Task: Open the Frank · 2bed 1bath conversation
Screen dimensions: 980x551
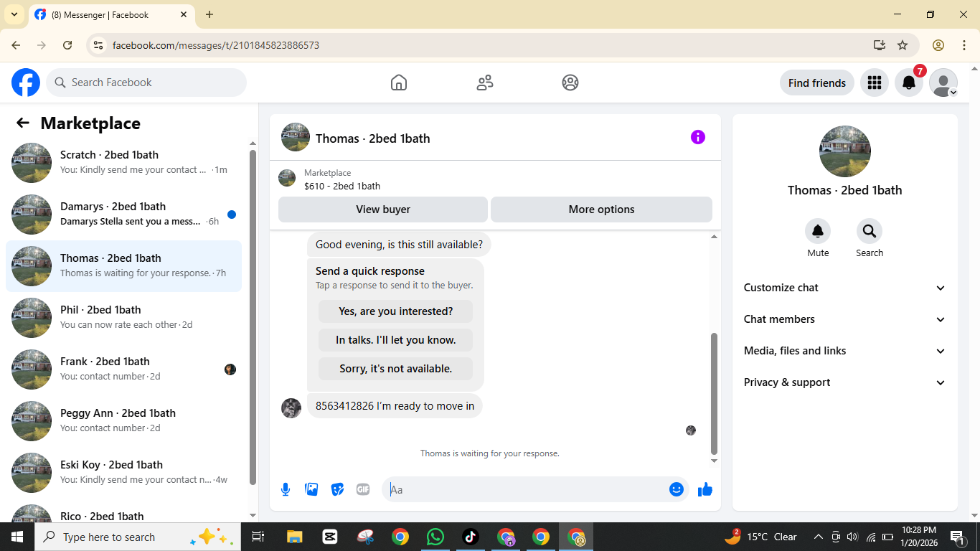Action: 123,369
